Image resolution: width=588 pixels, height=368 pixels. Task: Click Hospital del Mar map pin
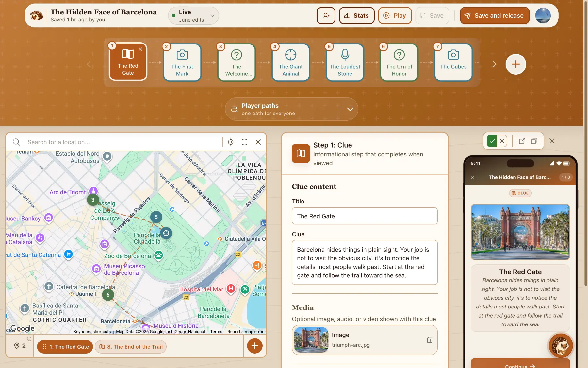[231, 289]
